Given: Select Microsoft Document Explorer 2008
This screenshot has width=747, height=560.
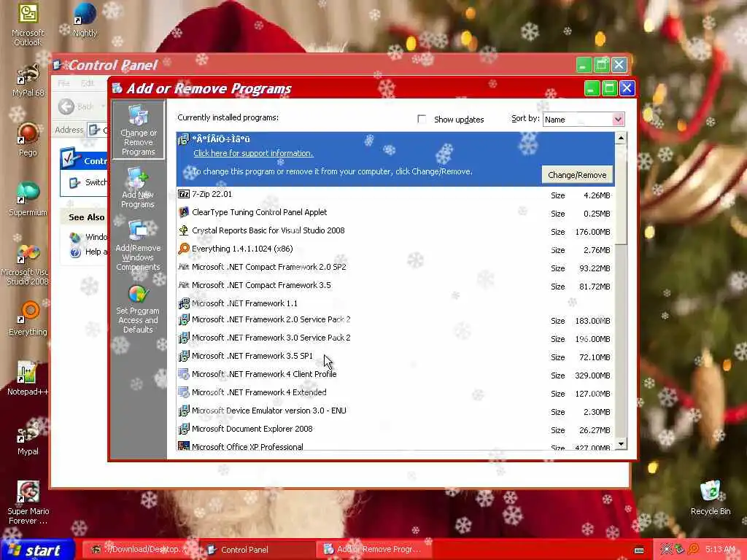Looking at the screenshot, I should tap(395, 429).
